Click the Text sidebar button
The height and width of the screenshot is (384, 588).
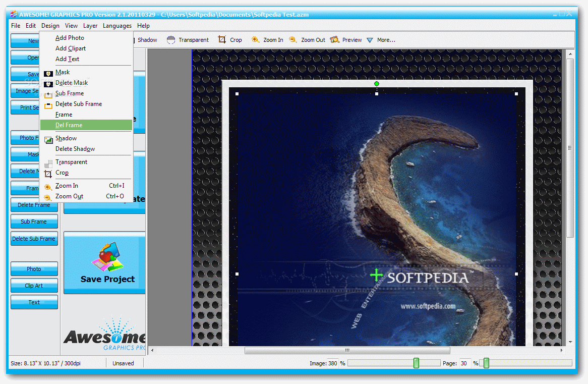[34, 302]
